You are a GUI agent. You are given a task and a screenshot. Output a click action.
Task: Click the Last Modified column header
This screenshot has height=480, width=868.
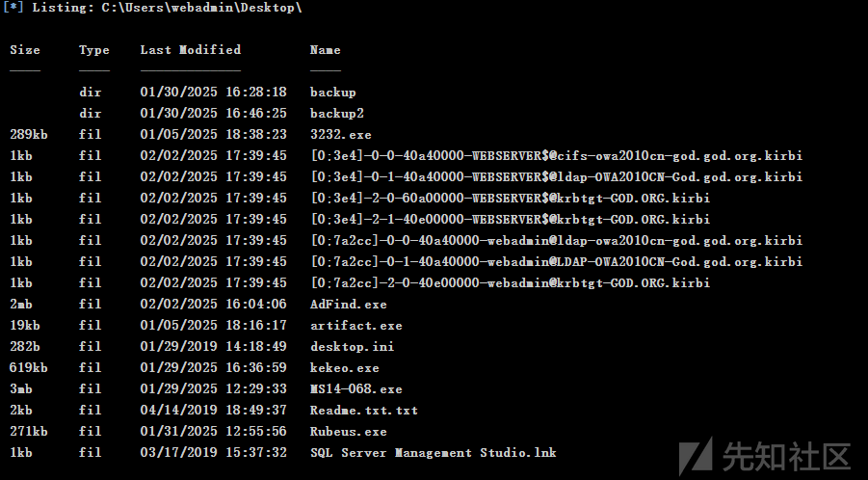click(191, 50)
